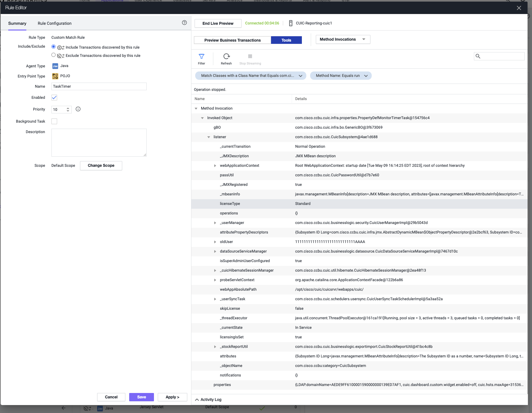Expand the Activity Log panel

coord(208,400)
